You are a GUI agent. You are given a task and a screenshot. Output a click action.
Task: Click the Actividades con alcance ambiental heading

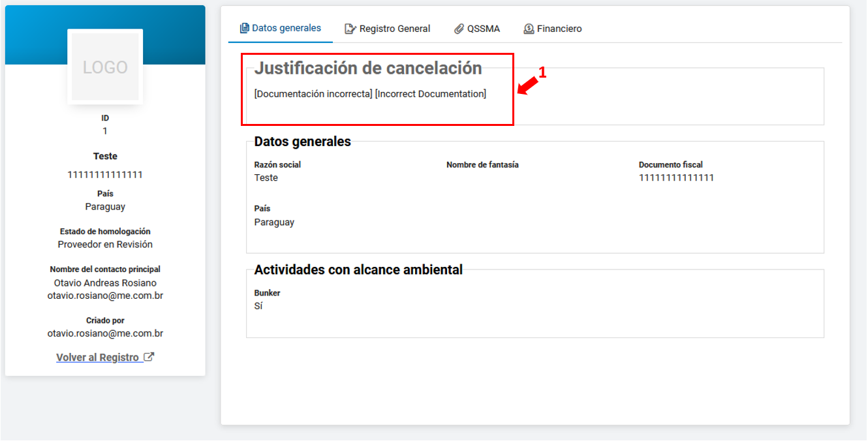tap(358, 270)
